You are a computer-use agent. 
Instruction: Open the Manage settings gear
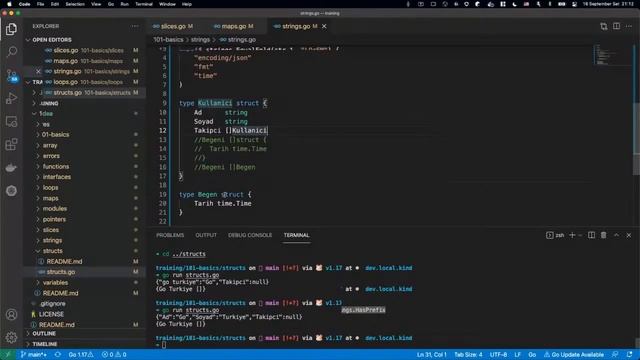[11, 337]
